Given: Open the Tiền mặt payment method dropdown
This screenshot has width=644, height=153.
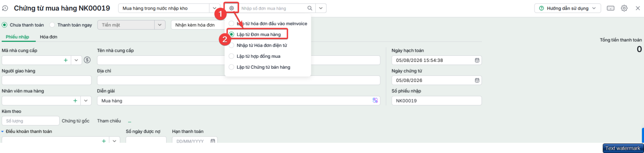Looking at the screenshot, I should [160, 25].
